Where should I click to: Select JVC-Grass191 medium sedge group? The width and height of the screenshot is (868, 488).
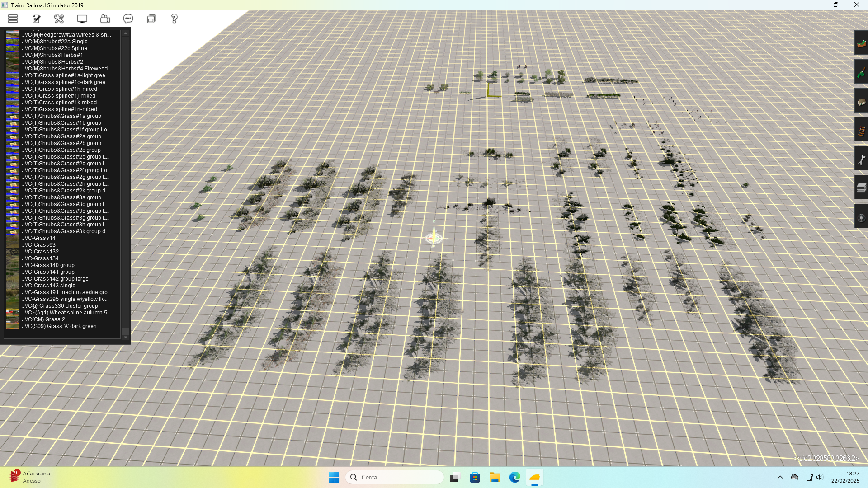pos(66,292)
